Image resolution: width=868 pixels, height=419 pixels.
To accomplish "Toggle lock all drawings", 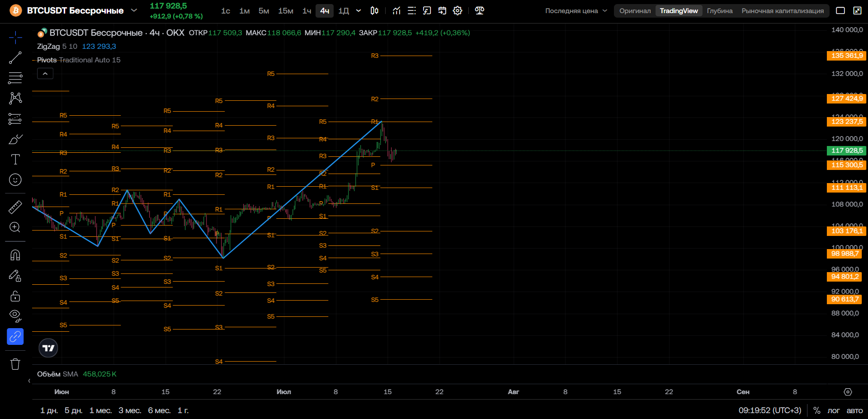I will pyautogui.click(x=15, y=296).
